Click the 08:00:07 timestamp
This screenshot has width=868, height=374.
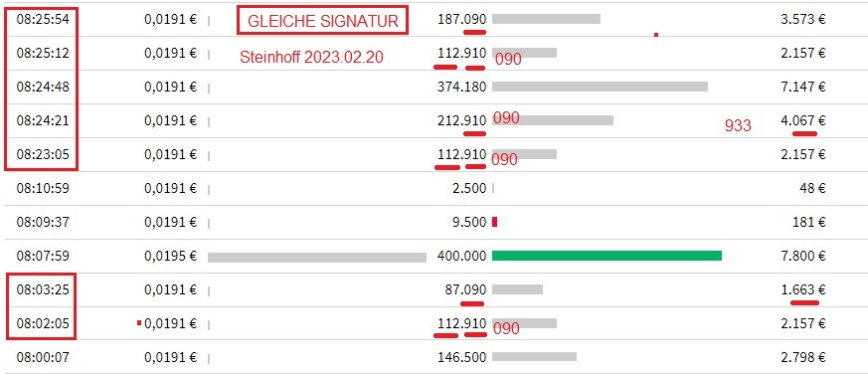tap(43, 357)
